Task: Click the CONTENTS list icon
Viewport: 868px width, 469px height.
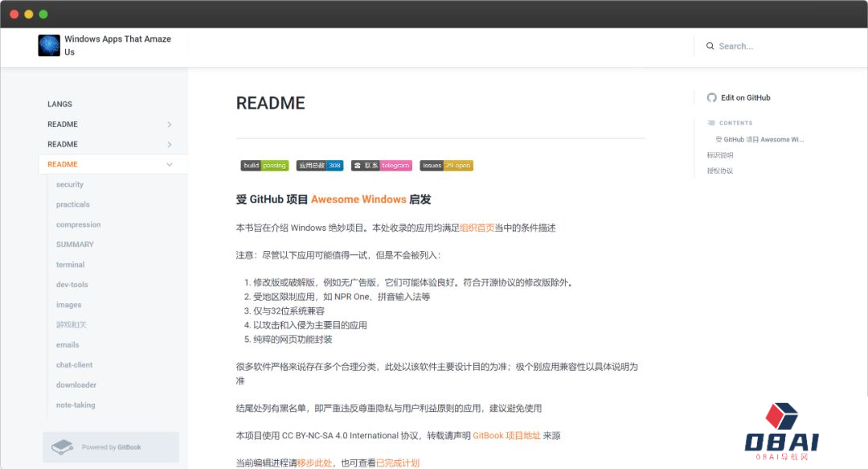Action: tap(710, 122)
